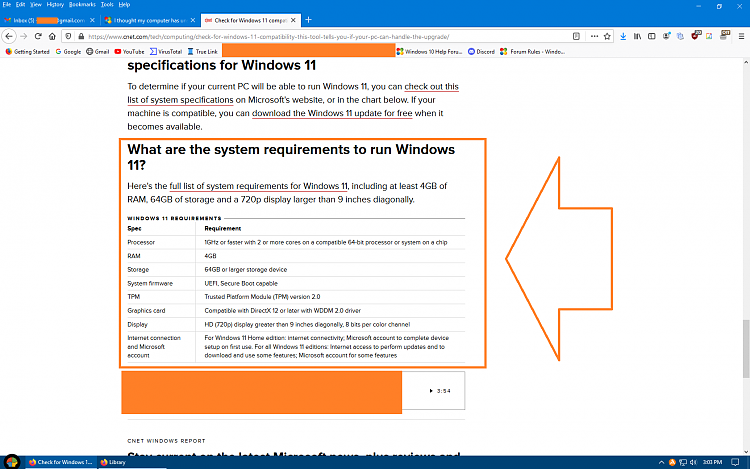Select 'Check for Windows 1...' taskbar button
This screenshot has width=750, height=469.
pos(61,462)
